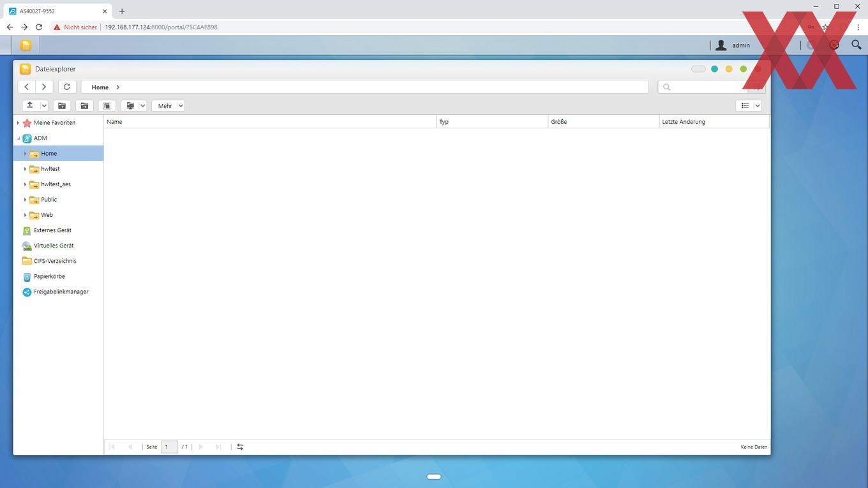This screenshot has height=488, width=868.
Task: Open the dropdown beside the network computer icon
Action: (143, 106)
